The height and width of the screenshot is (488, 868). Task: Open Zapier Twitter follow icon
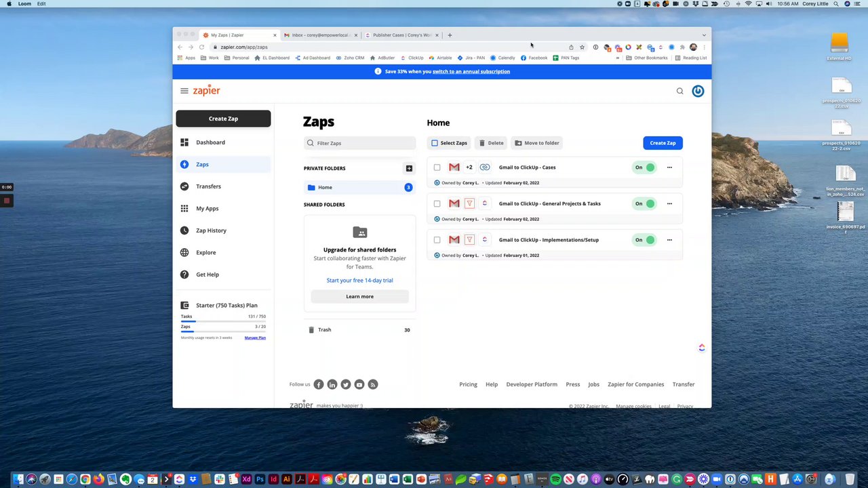coord(346,384)
